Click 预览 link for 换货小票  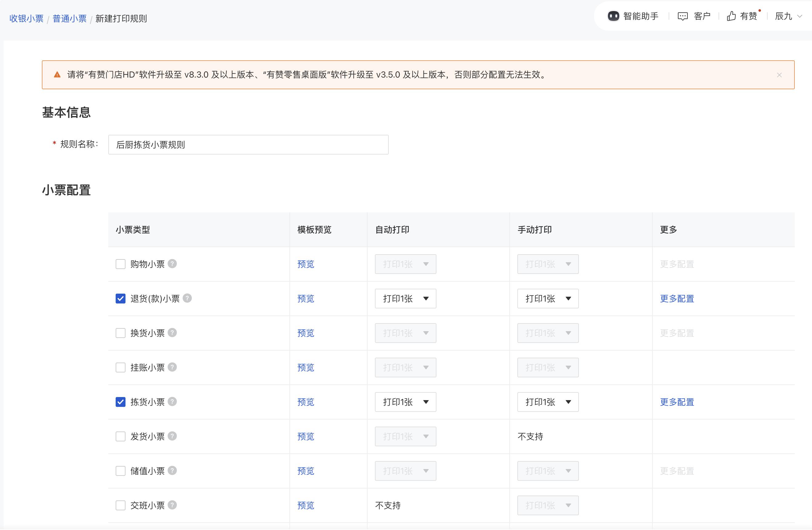305,333
